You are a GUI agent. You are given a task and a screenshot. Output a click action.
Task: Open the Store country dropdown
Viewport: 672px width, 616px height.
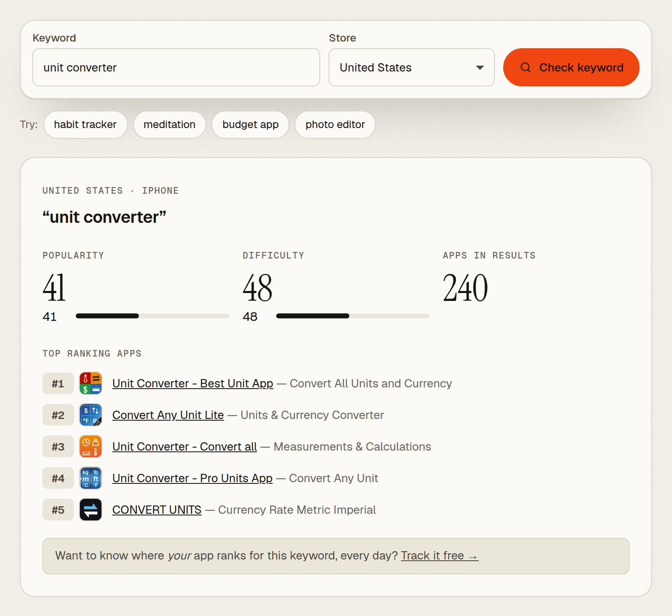pyautogui.click(x=412, y=67)
